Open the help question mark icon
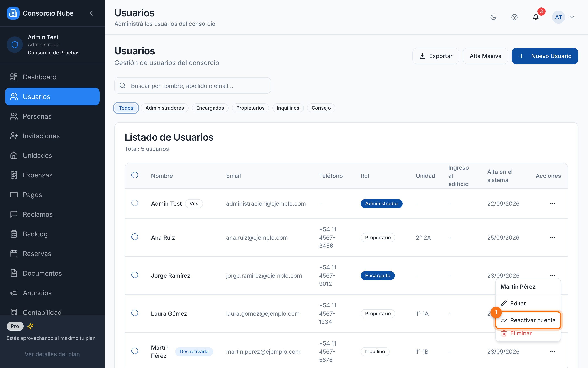The height and width of the screenshot is (368, 588). pyautogui.click(x=514, y=17)
